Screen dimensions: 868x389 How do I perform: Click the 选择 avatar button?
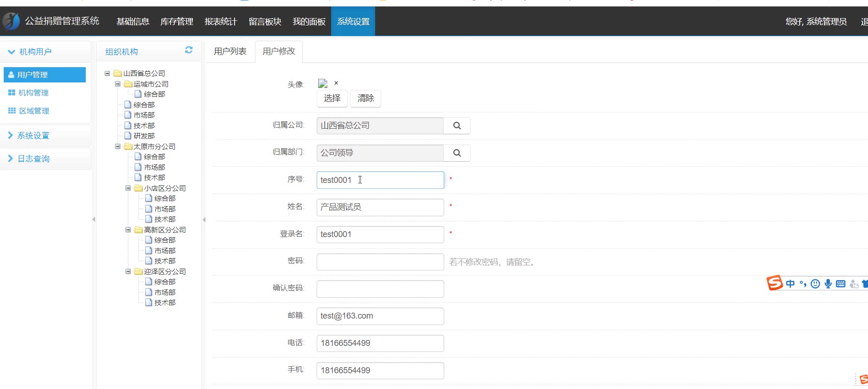332,98
